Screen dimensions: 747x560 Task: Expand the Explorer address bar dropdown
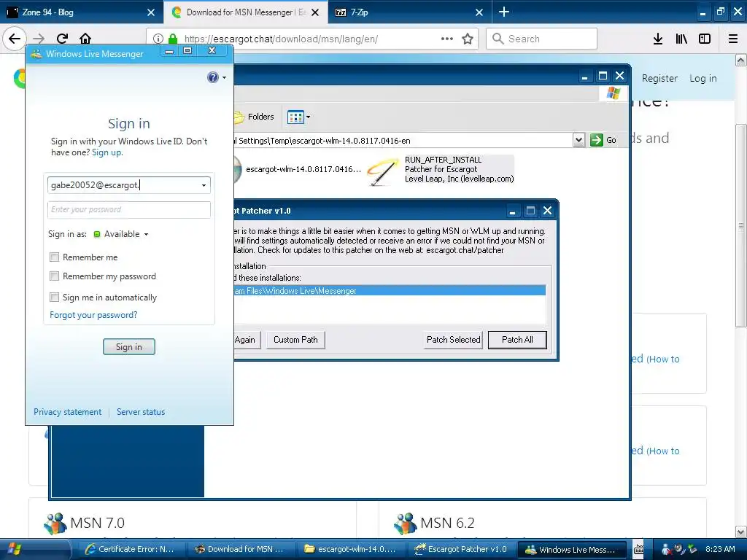click(x=578, y=140)
